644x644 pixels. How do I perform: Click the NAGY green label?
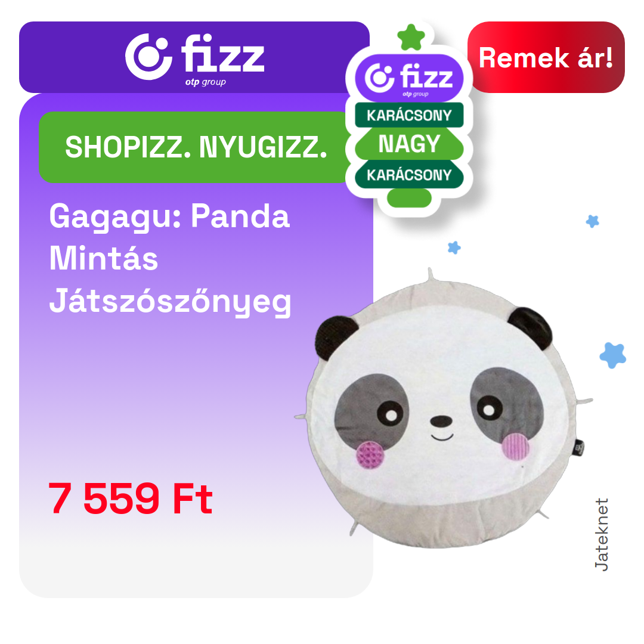409,144
